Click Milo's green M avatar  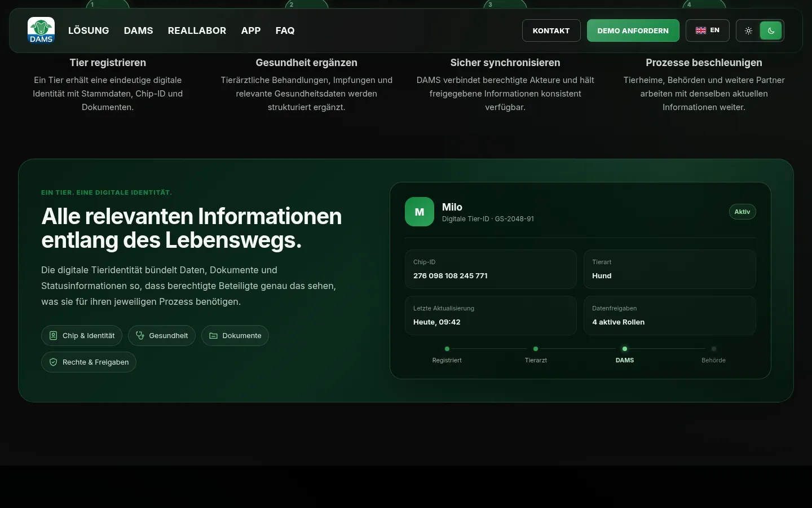tap(420, 212)
